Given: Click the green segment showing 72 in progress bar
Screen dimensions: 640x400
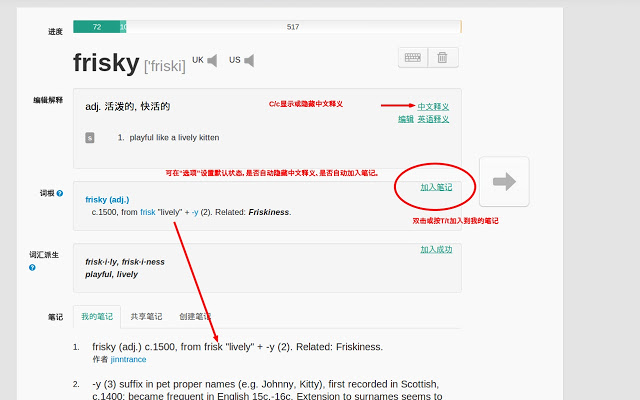Looking at the screenshot, I should [96, 27].
